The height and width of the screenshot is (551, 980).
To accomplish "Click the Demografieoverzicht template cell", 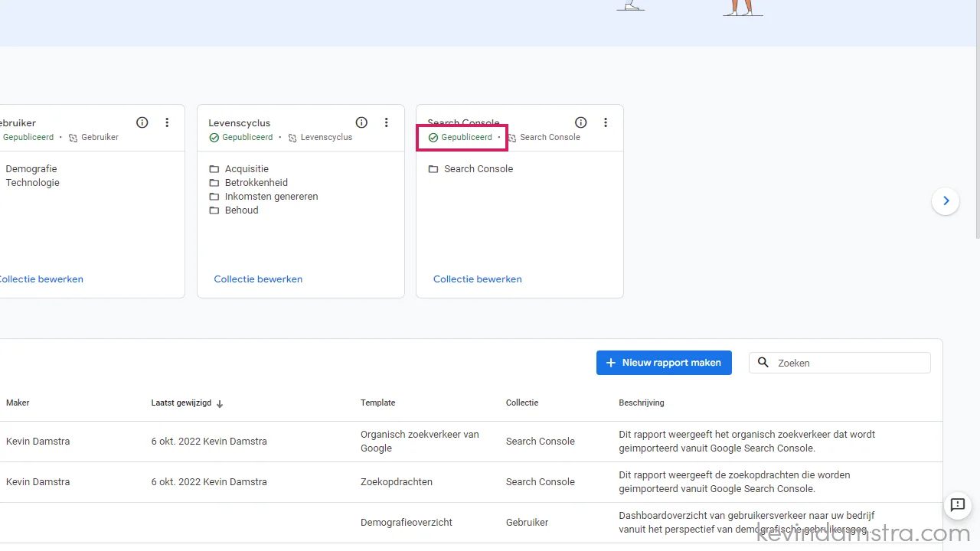I will tap(407, 523).
